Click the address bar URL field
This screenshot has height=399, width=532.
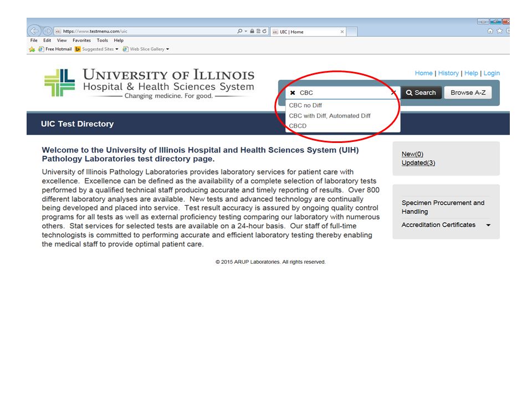[x=146, y=31]
